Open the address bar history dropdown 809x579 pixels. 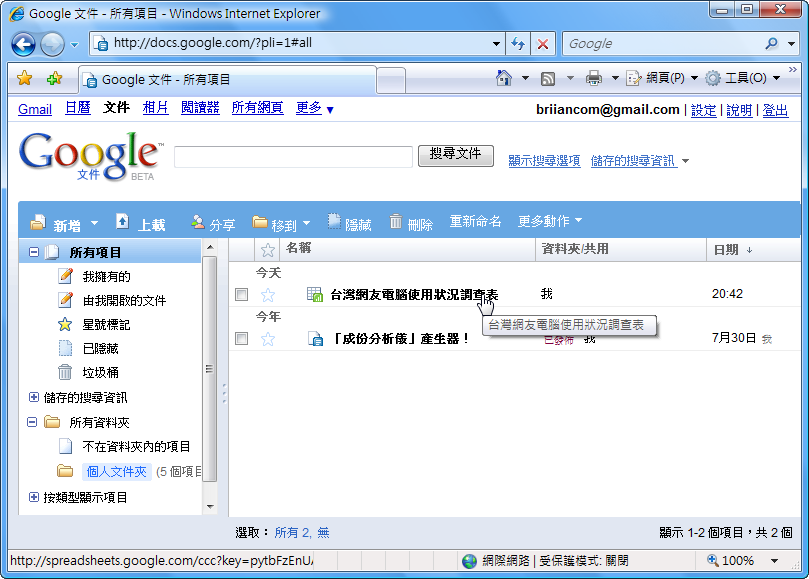[496, 44]
